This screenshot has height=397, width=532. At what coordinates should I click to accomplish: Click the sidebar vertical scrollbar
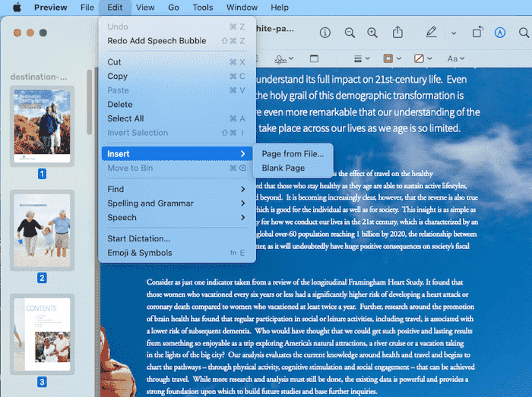90,102
